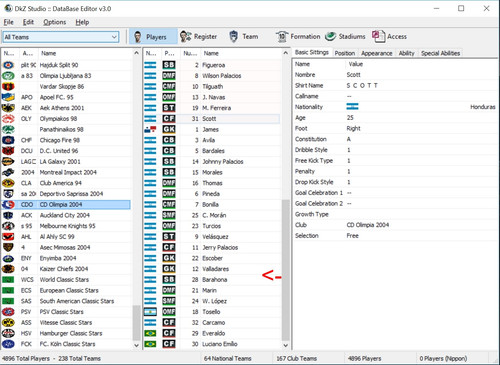Screen dimensions: 500x365
Task: Sort players by the P... position column
Action: (171, 53)
